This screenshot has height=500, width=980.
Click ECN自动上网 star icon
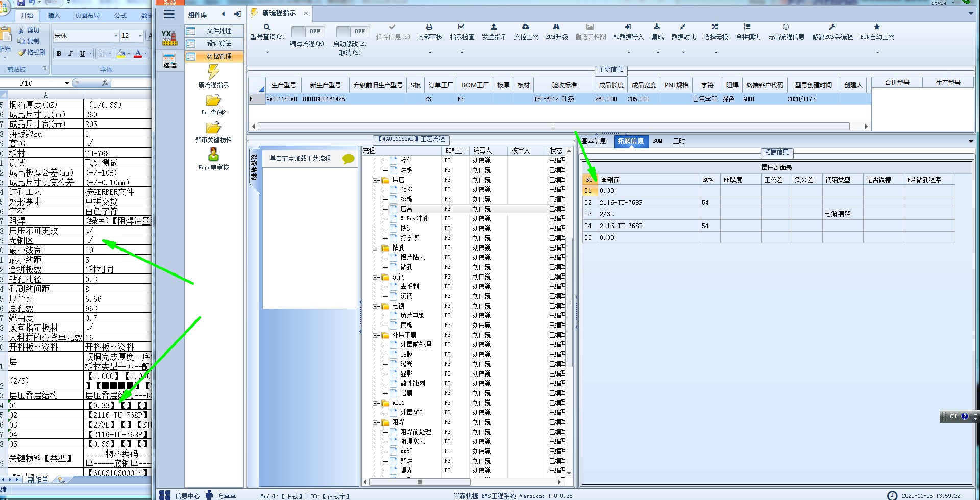pyautogui.click(x=877, y=27)
